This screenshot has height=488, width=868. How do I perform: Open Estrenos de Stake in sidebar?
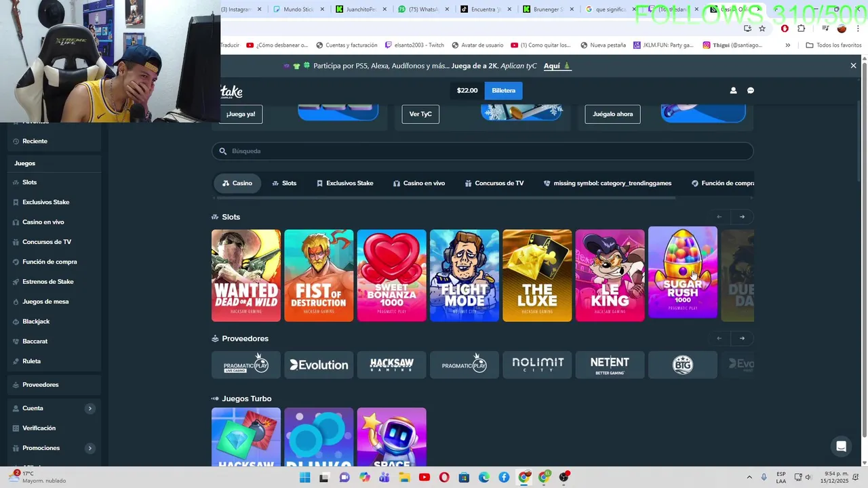pos(47,281)
